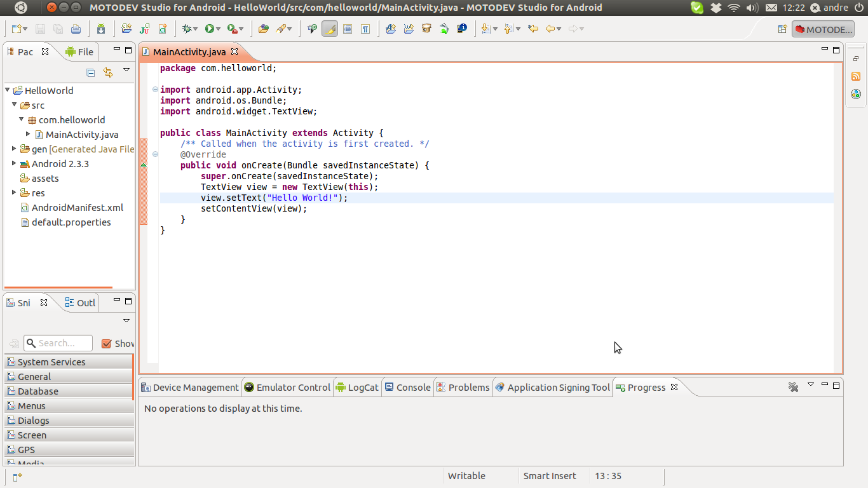Image resolution: width=868 pixels, height=488 pixels.
Task: Open the Wi-Fi network indicator
Action: pyautogui.click(x=734, y=8)
